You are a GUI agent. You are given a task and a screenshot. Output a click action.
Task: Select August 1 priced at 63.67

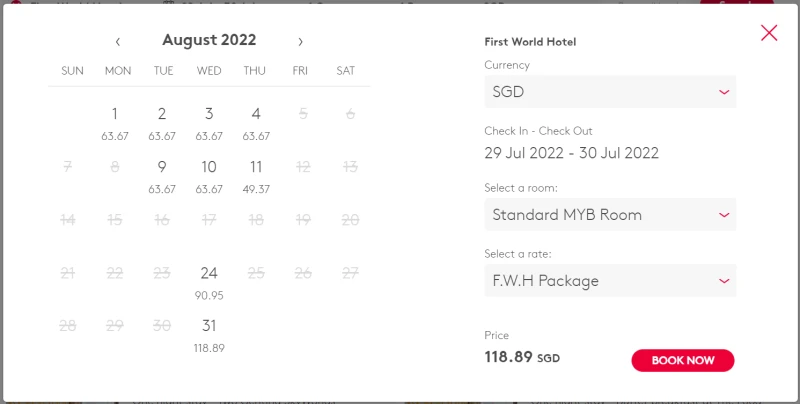pyautogui.click(x=115, y=121)
